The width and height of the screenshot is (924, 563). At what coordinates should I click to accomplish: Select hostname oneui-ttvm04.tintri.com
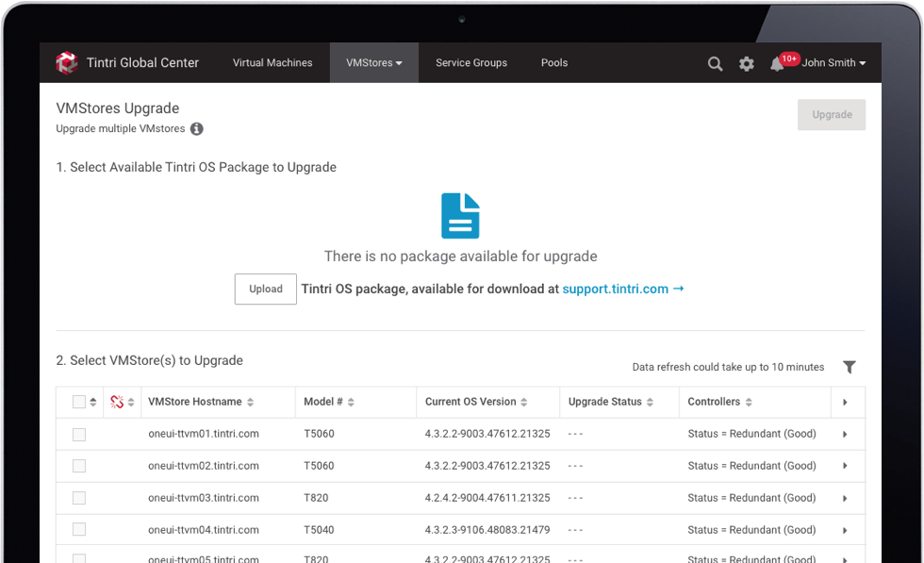tap(204, 529)
